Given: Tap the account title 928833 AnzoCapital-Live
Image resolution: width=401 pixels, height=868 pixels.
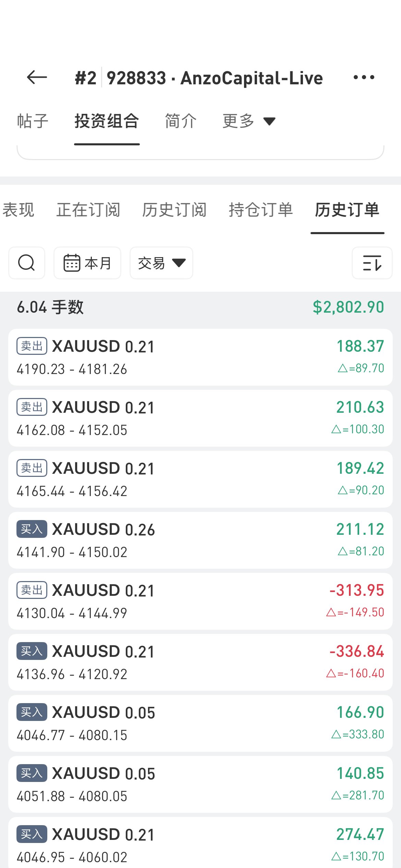Looking at the screenshot, I should click(215, 78).
